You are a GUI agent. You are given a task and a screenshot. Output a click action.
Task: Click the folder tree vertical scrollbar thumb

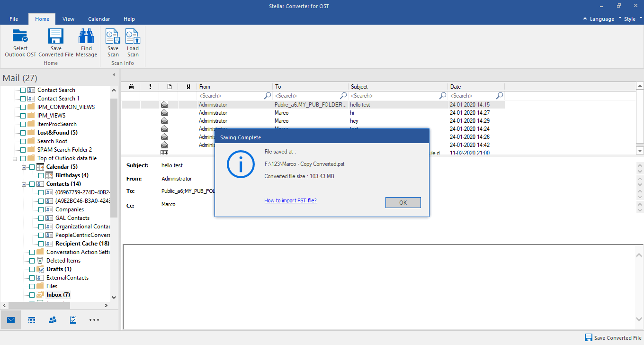114,158
